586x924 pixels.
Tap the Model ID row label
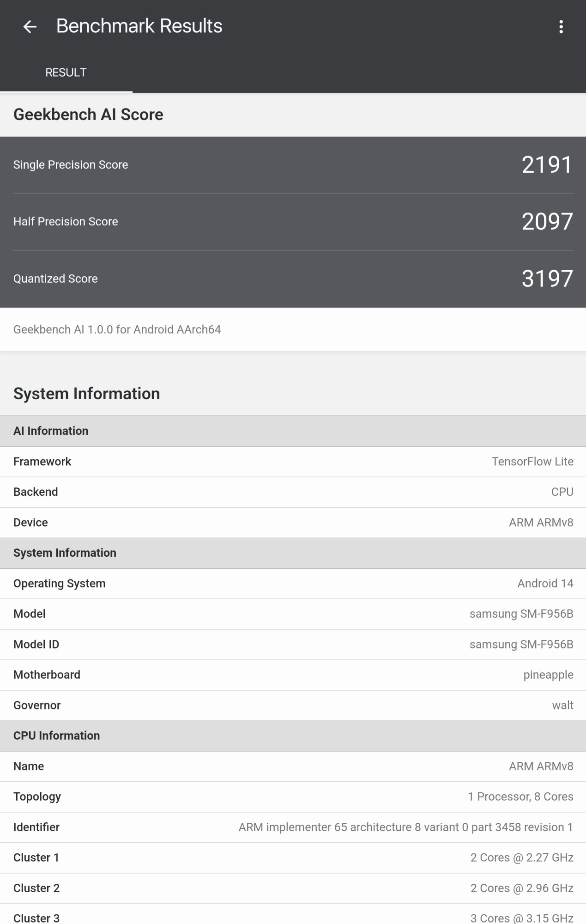36,644
